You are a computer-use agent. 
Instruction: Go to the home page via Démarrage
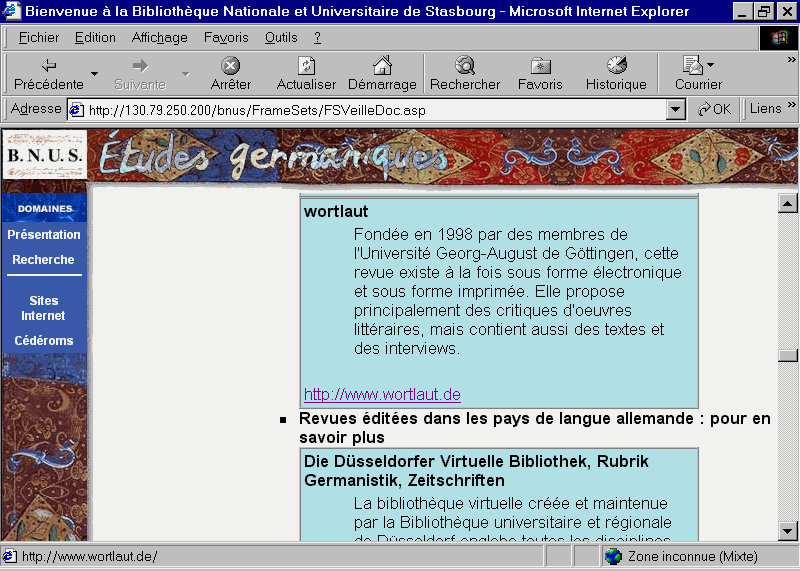click(382, 74)
